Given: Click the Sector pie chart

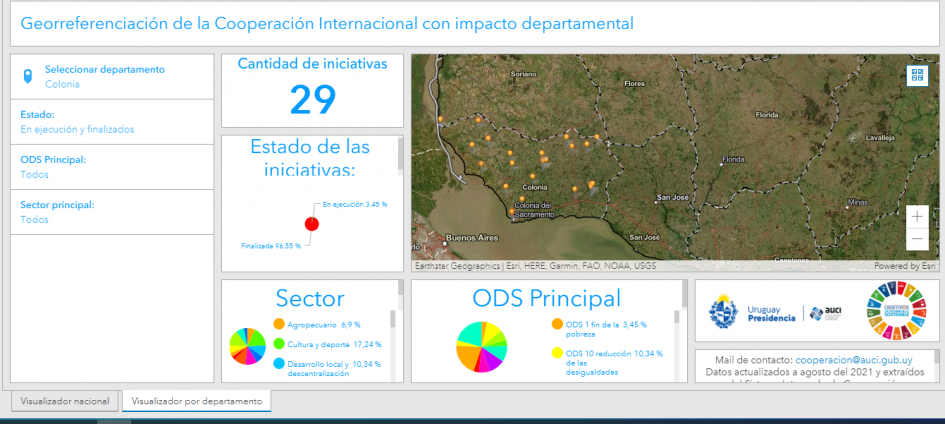Looking at the screenshot, I should coord(248,346).
